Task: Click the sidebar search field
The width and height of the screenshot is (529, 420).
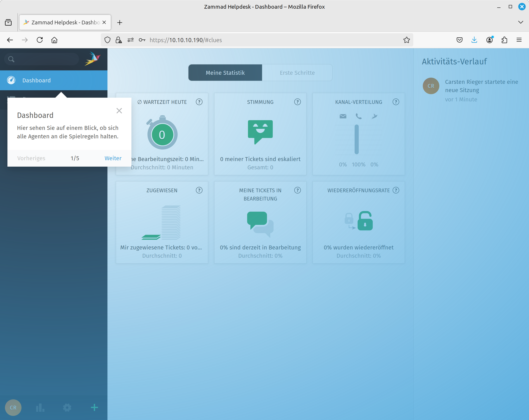Action: 42,59
